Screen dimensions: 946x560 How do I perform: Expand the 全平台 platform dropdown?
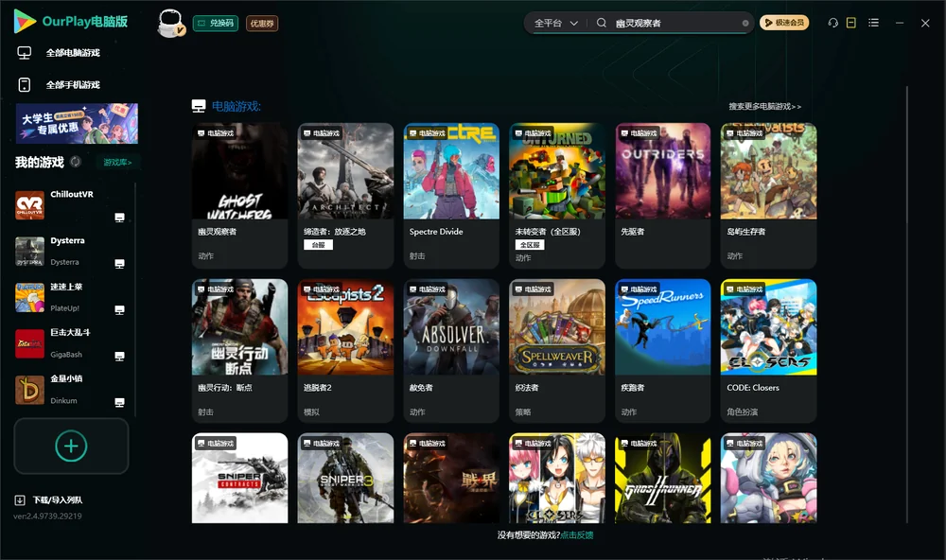click(555, 23)
